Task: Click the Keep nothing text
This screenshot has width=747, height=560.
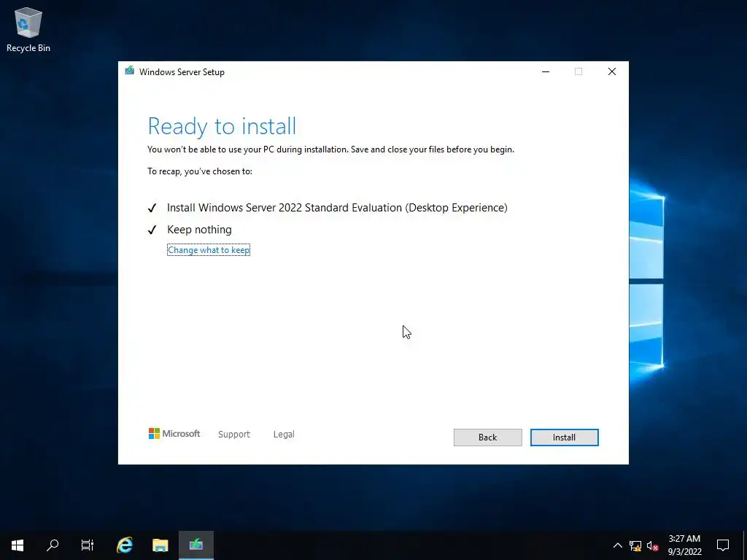Action: 199,230
